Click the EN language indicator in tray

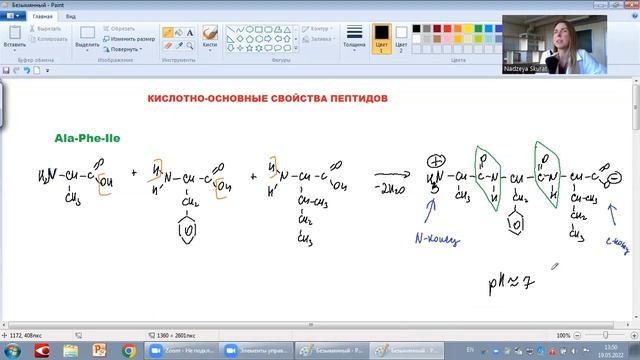(470, 350)
